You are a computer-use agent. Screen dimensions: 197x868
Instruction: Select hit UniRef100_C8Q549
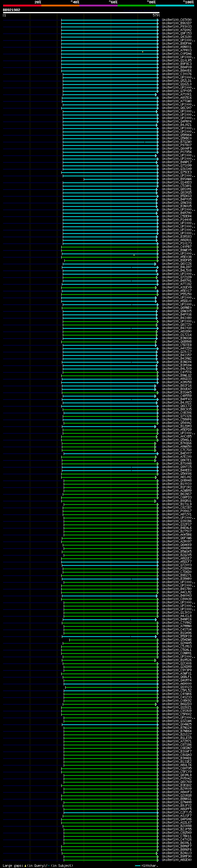(x=176, y=833)
